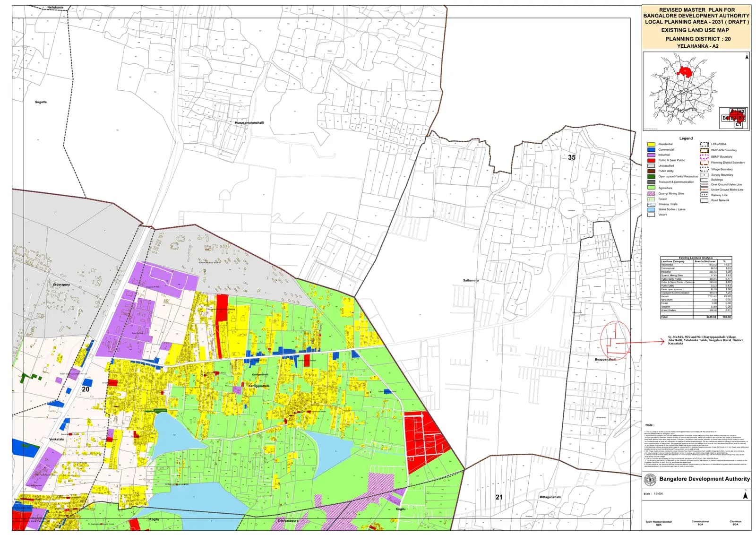The width and height of the screenshot is (756, 535).
Task: Select the Under Ground Metro Line symbol
Action: coord(704,190)
